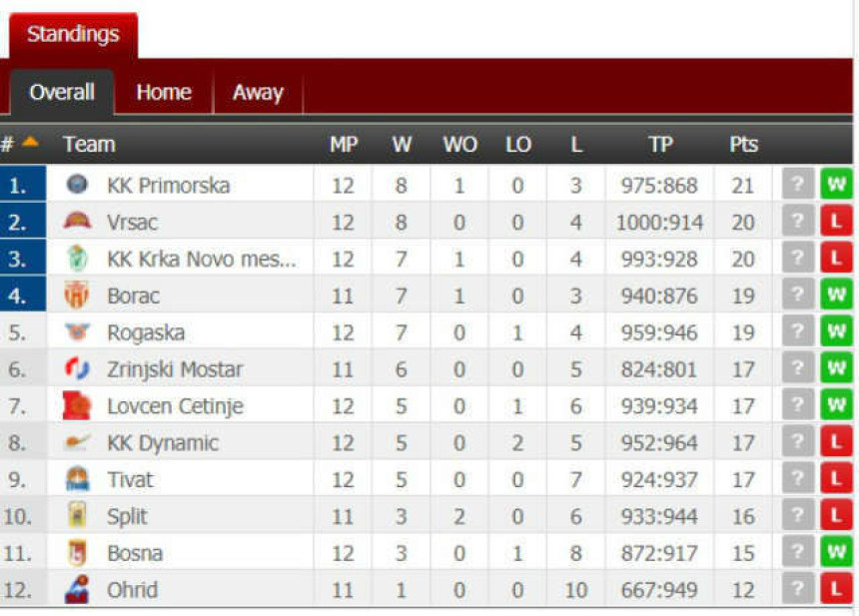Click the Standings section tab
Image resolution: width=859 pixels, height=616 pixels.
point(73,34)
